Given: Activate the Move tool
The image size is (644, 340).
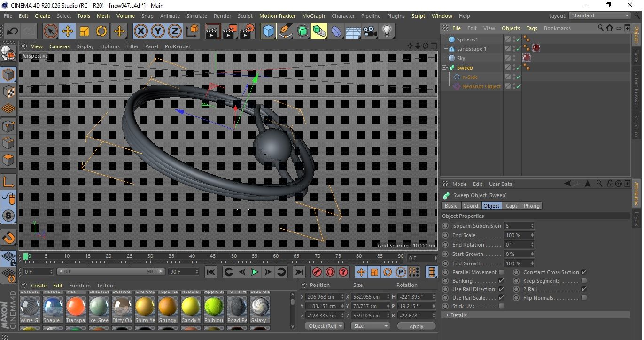Looking at the screenshot, I should [68, 31].
